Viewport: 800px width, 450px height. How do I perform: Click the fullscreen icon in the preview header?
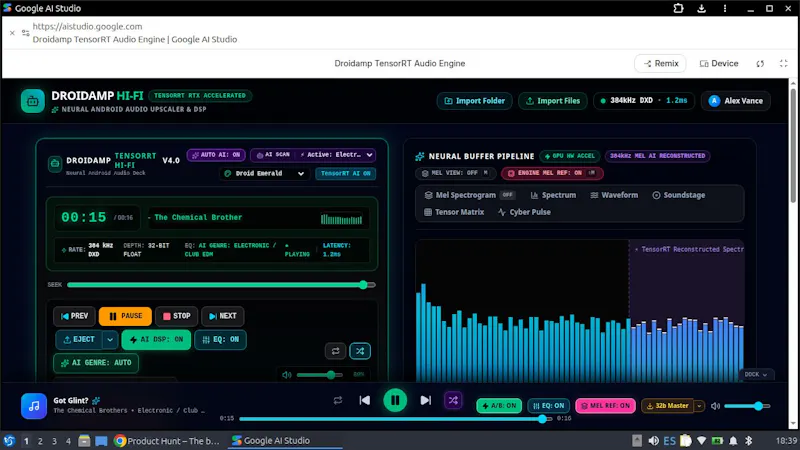pyautogui.click(x=784, y=63)
